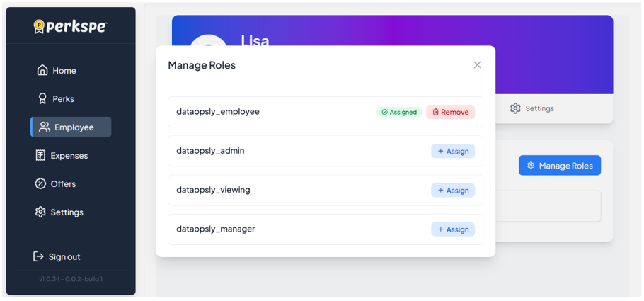This screenshot has width=644, height=301.
Task: Select the dataopsly_viewing role name
Action: coord(213,190)
